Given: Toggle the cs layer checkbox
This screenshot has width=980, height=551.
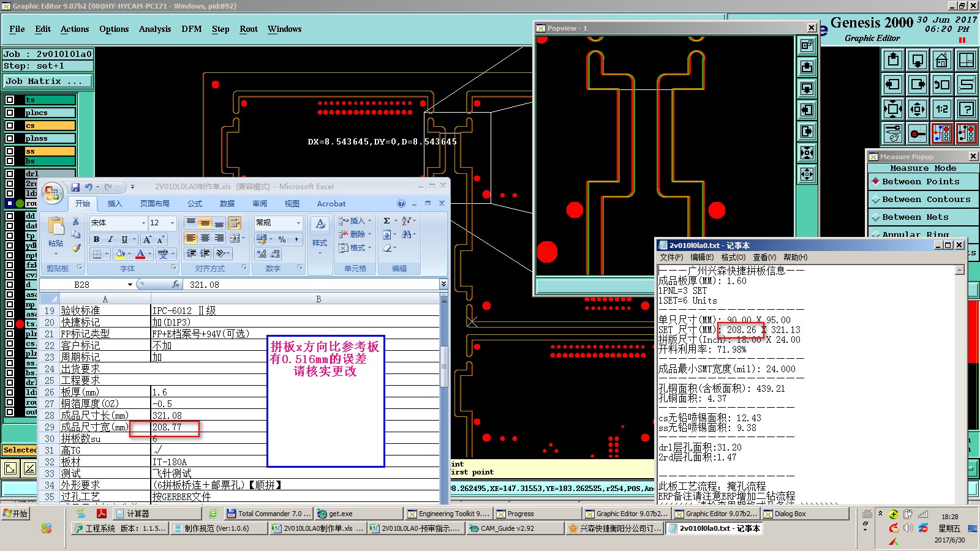Looking at the screenshot, I should pyautogui.click(x=10, y=126).
